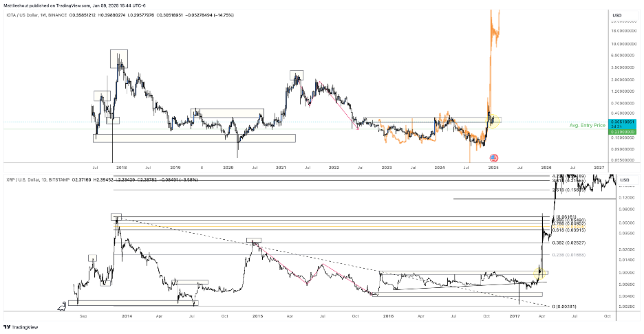The image size is (644, 334).
Task: Click 2023 on the IOTA time axis
Action: pos(387,168)
